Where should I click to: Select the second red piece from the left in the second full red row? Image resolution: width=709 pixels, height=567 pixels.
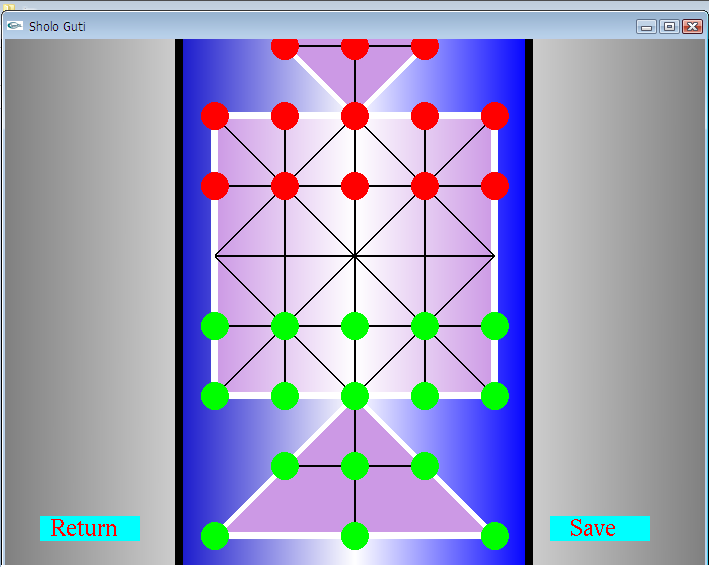285,186
